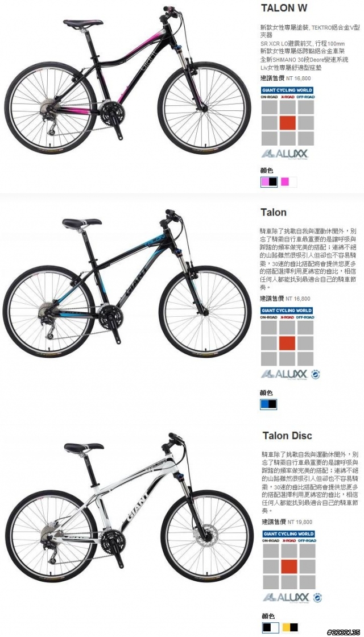Click the red center square in Talon grid

coord(287,343)
